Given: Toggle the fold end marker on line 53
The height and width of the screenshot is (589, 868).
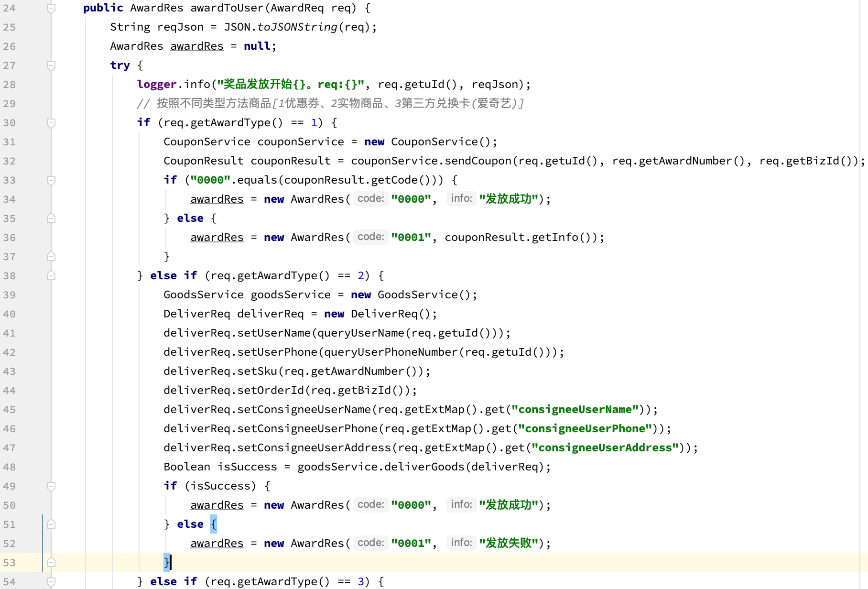Looking at the screenshot, I should (51, 563).
